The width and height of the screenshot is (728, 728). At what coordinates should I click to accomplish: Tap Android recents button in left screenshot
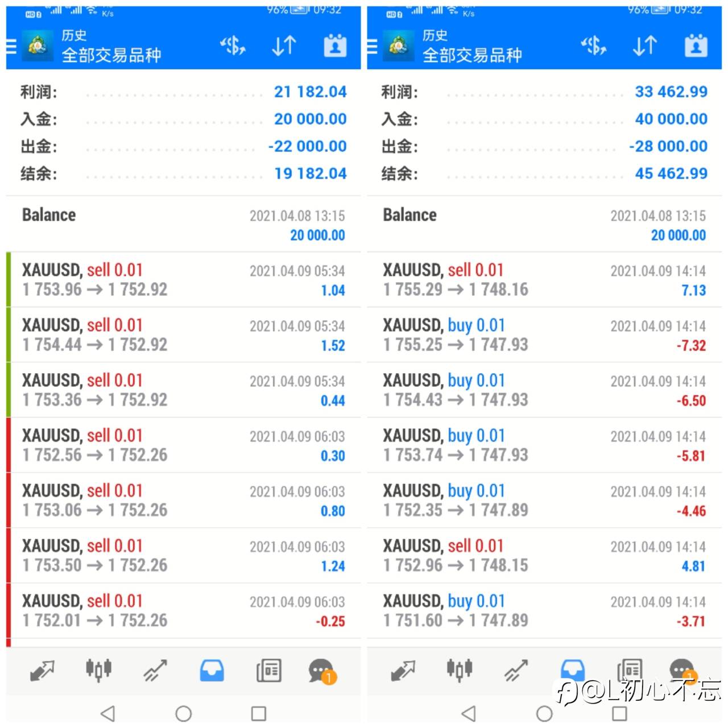point(259,713)
